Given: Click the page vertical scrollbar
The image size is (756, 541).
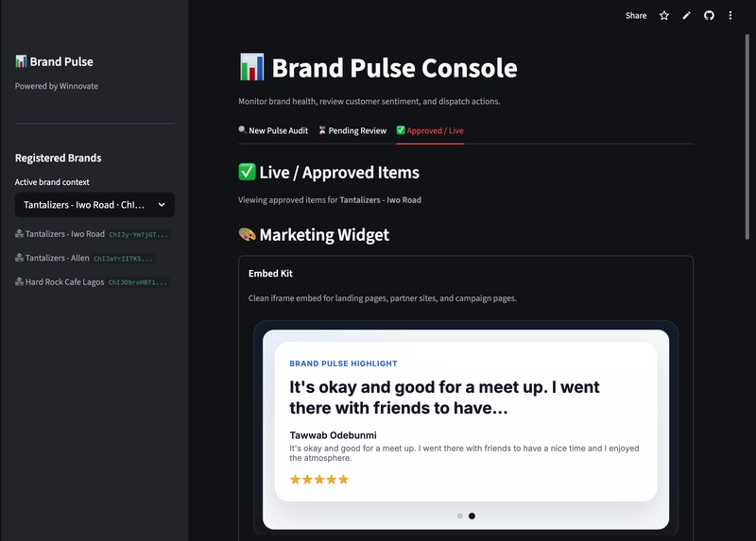Looking at the screenshot, I should (747, 136).
